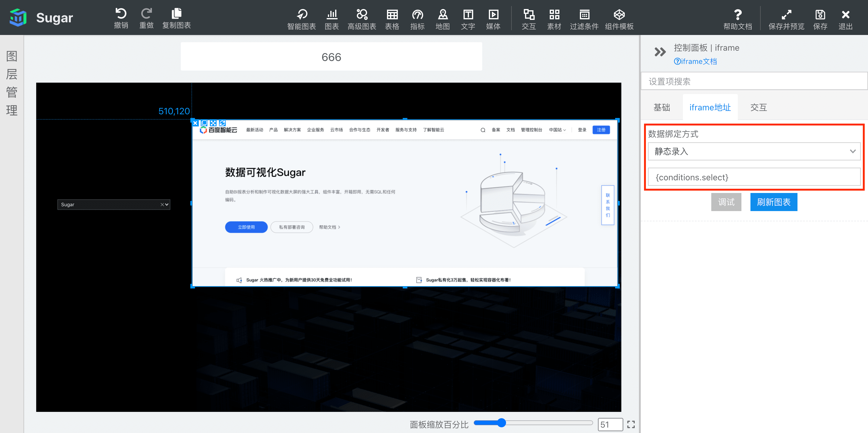Screen dimensions: 868x433
Task: Click the 666 title text block
Action: point(331,57)
